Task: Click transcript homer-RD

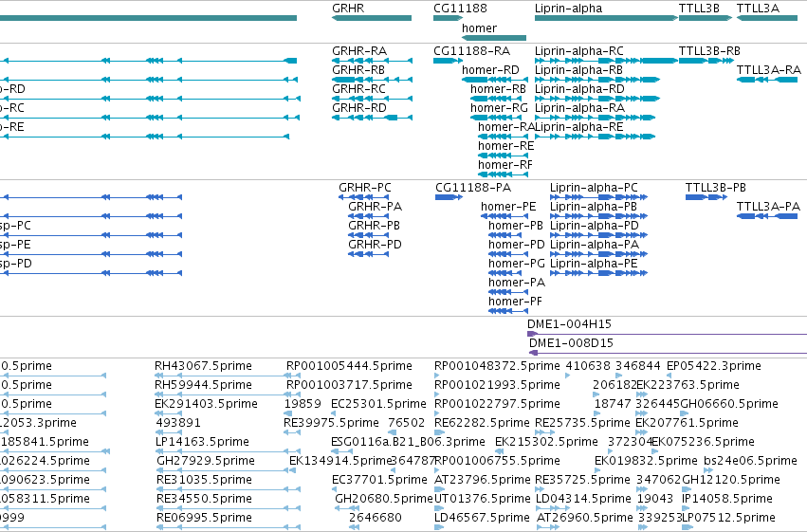Action: (x=490, y=70)
